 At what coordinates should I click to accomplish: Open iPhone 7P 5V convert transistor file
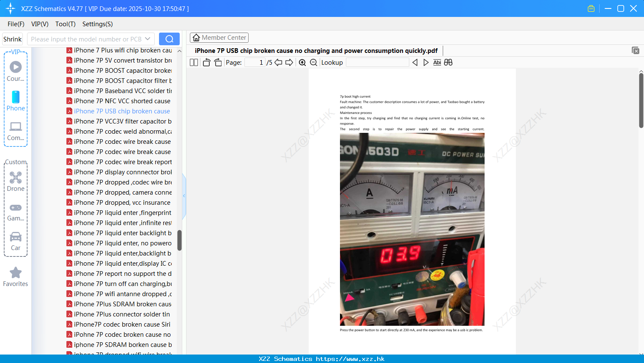(119, 60)
